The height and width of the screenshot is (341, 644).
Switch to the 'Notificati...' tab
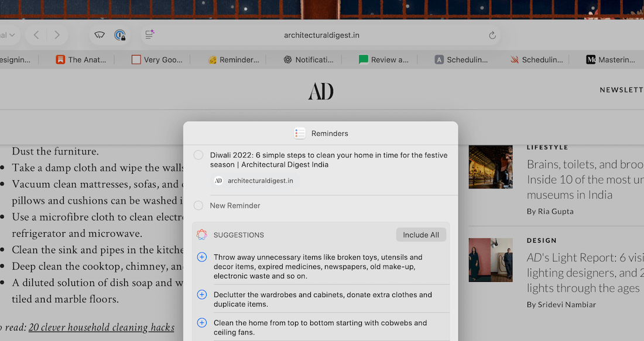(309, 60)
